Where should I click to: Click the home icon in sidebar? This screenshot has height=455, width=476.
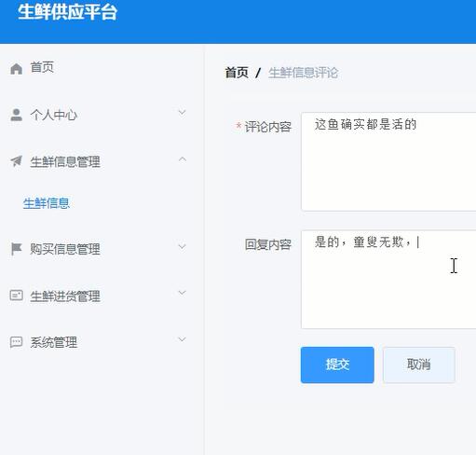click(x=16, y=69)
